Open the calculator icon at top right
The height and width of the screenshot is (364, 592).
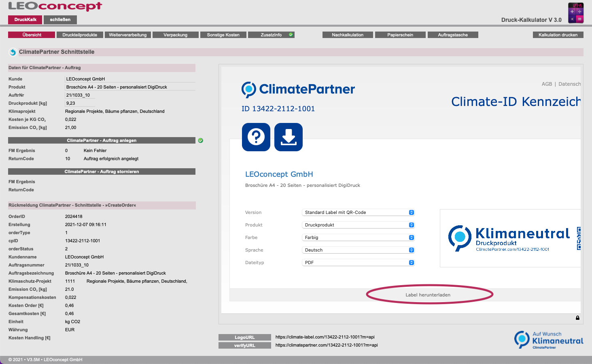pyautogui.click(x=576, y=13)
